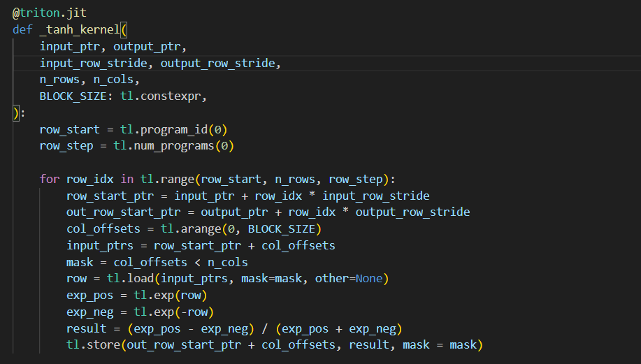Image resolution: width=641 pixels, height=364 pixels.
Task: Click tl.constexpr type annotation
Action: click(x=161, y=96)
